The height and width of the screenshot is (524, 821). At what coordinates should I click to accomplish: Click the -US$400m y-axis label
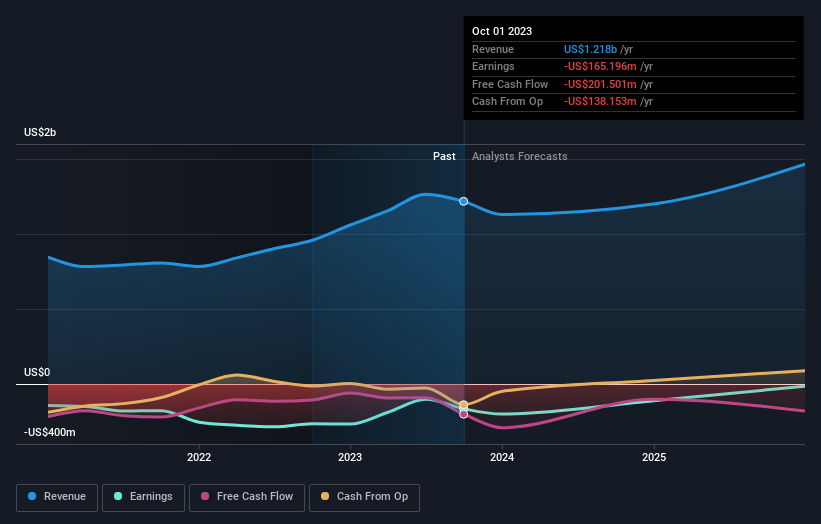click(x=50, y=432)
